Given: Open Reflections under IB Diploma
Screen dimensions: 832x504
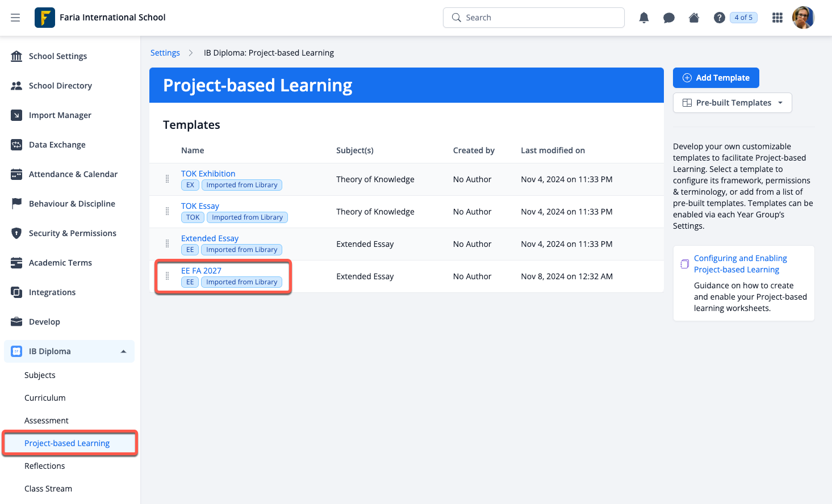Looking at the screenshot, I should click(44, 466).
